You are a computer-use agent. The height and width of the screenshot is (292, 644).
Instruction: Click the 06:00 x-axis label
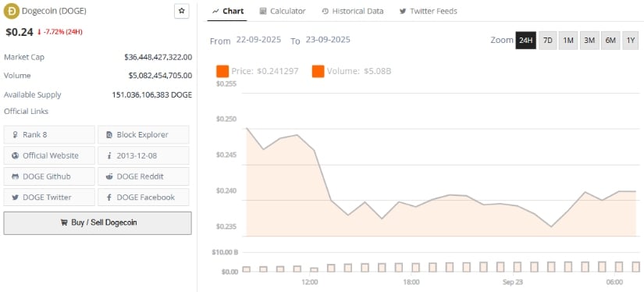[614, 282]
